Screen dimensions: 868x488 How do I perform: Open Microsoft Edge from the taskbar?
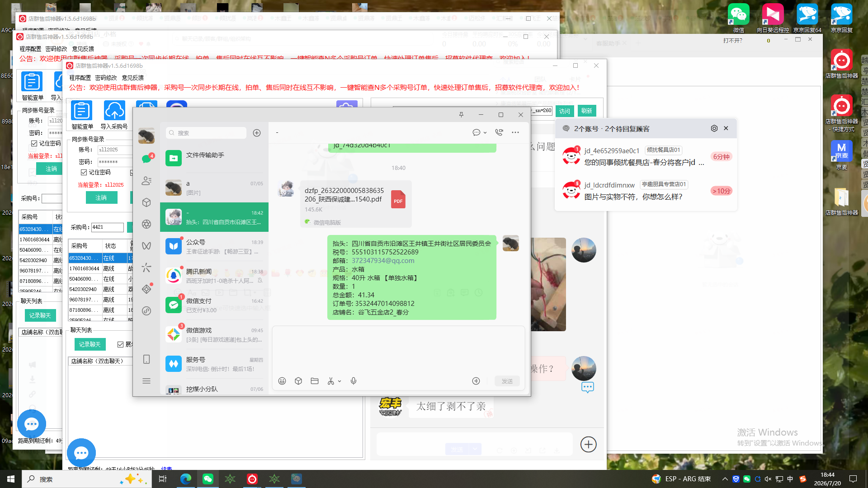[185, 479]
